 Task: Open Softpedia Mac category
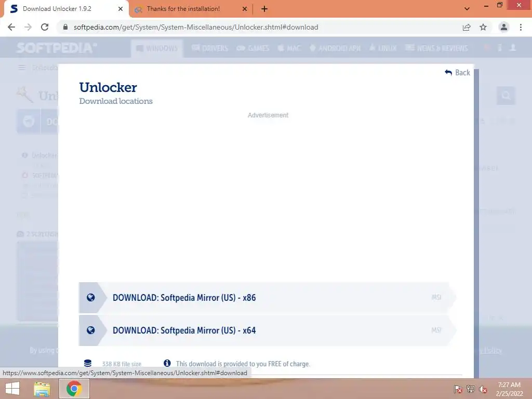tap(289, 48)
